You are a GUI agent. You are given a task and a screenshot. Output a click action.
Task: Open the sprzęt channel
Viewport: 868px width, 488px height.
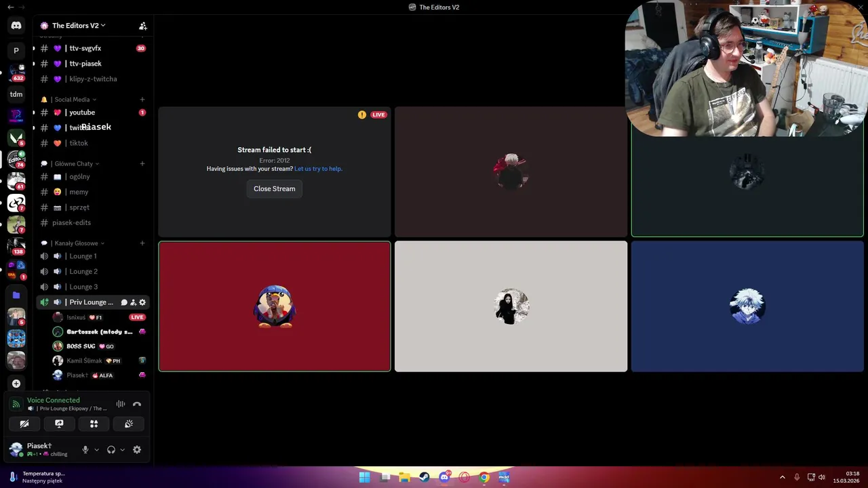pyautogui.click(x=93, y=207)
